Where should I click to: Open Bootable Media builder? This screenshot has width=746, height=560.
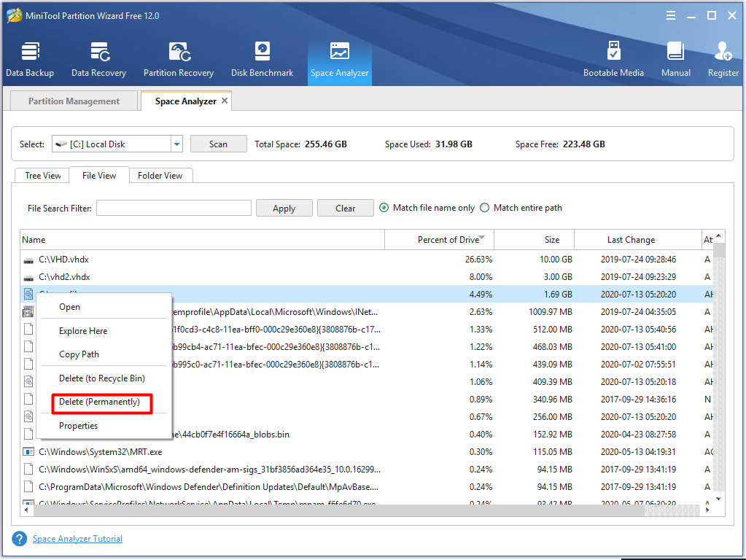click(x=614, y=60)
